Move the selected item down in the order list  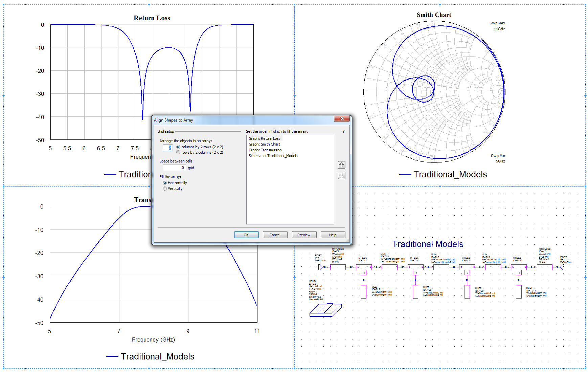341,175
